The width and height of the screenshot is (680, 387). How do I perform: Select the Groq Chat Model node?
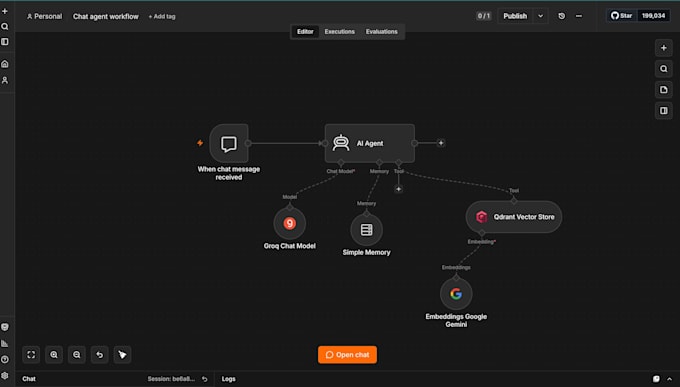290,223
